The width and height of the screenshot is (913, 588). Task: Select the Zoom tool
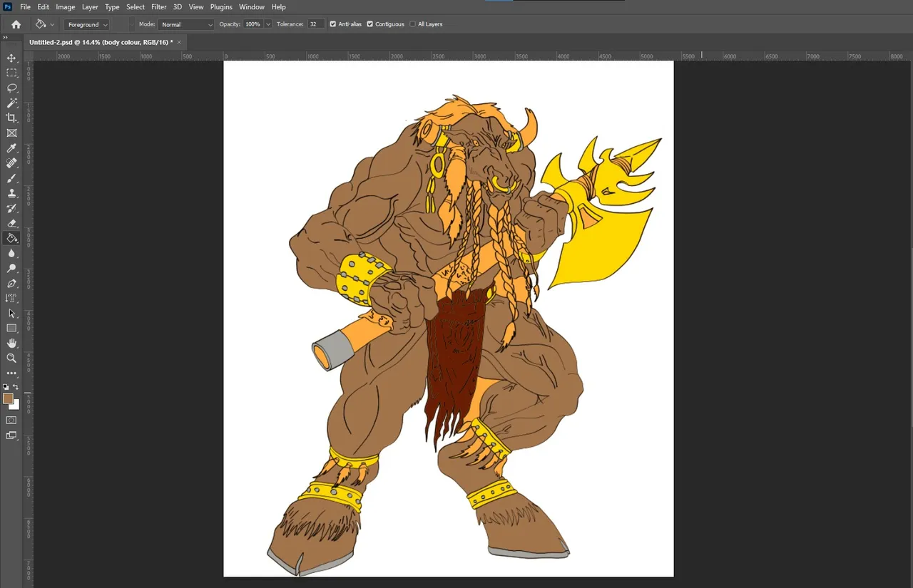(11, 358)
